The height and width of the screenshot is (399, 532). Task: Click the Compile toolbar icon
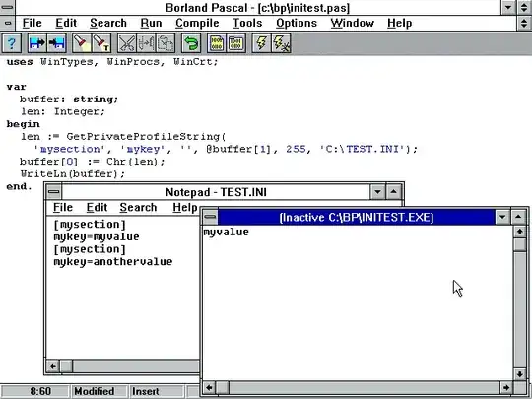click(x=217, y=43)
